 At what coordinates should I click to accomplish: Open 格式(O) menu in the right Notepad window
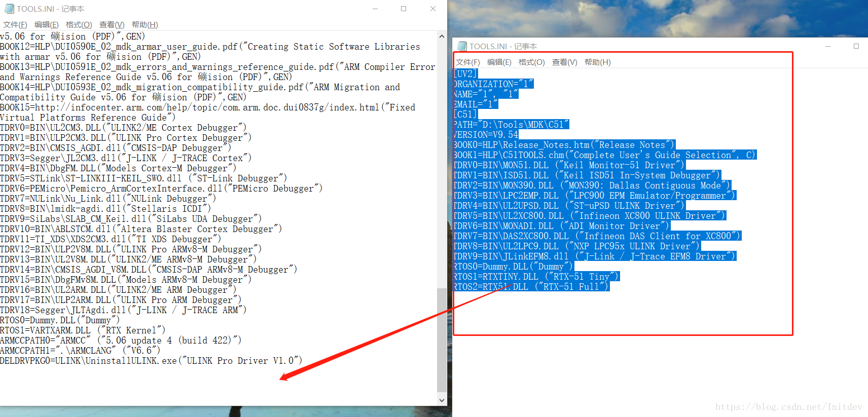coord(531,62)
